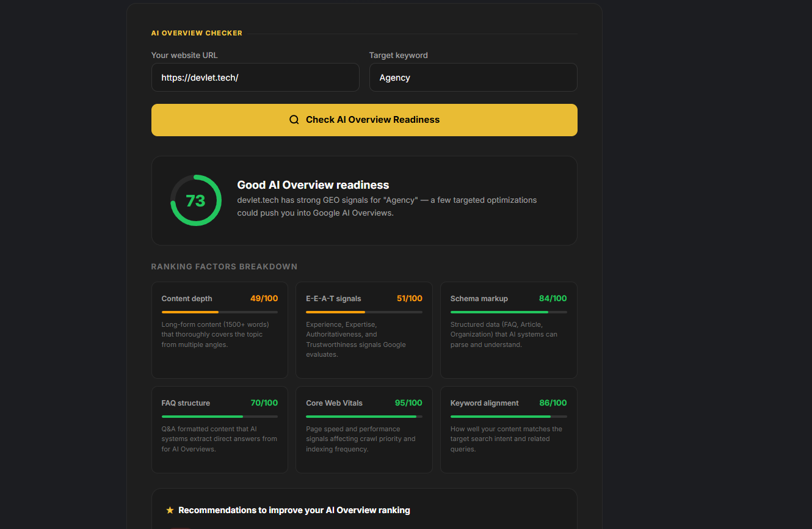Click the FAQ structure card title

(186, 403)
